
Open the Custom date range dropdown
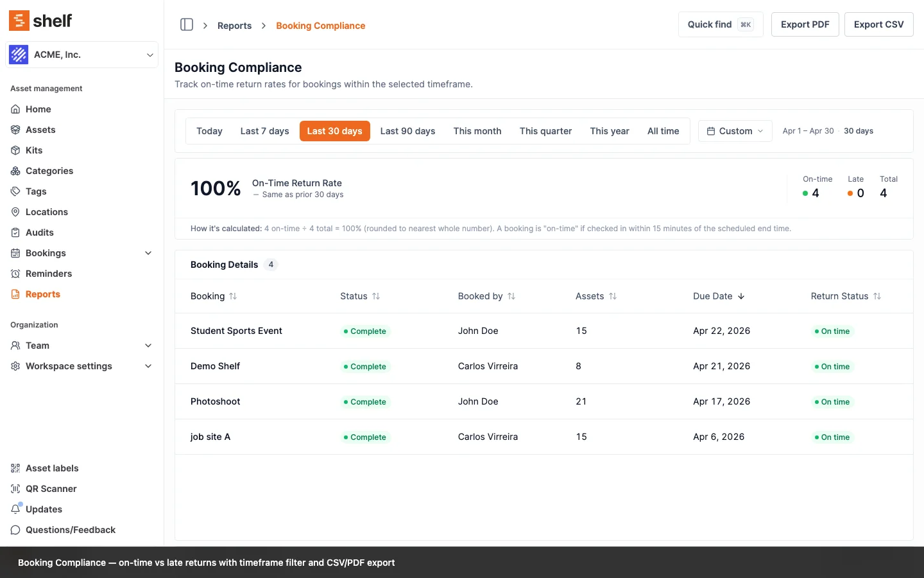735,131
